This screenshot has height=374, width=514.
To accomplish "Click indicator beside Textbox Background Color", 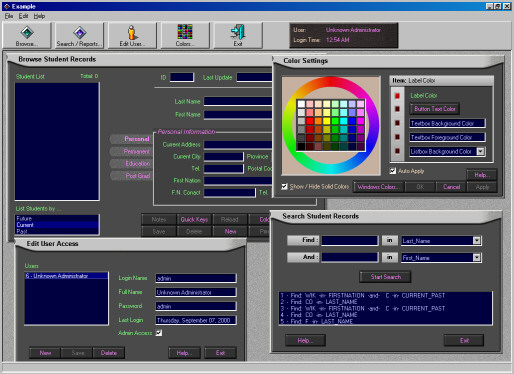I will click(x=397, y=123).
